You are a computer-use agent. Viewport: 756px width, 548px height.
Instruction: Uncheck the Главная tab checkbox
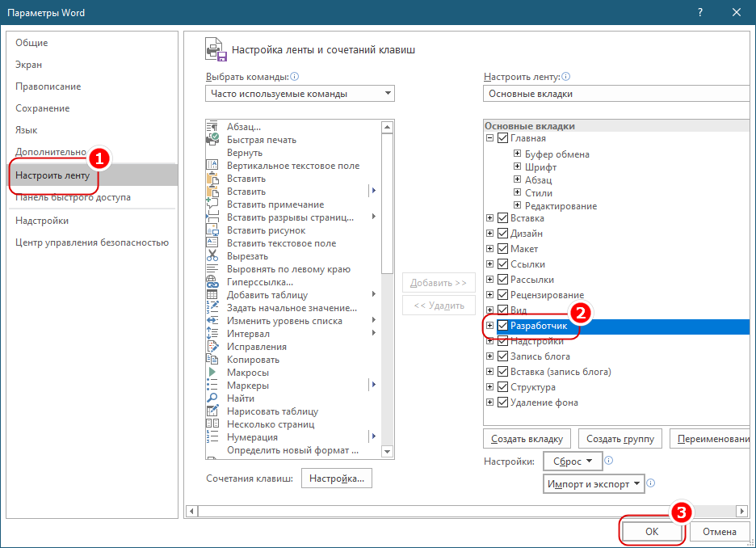[x=502, y=138]
